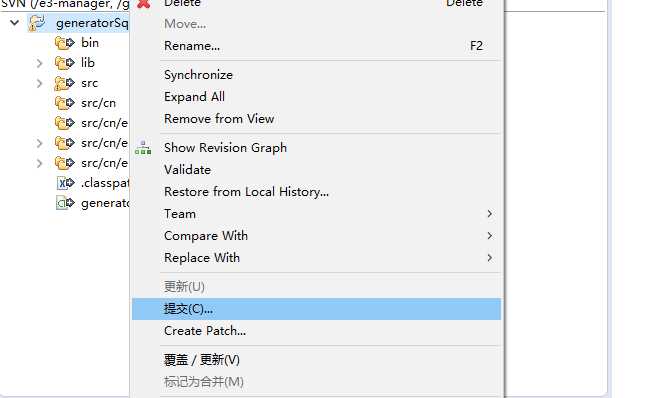
Task: Click the bin folder icon
Action: (64, 43)
